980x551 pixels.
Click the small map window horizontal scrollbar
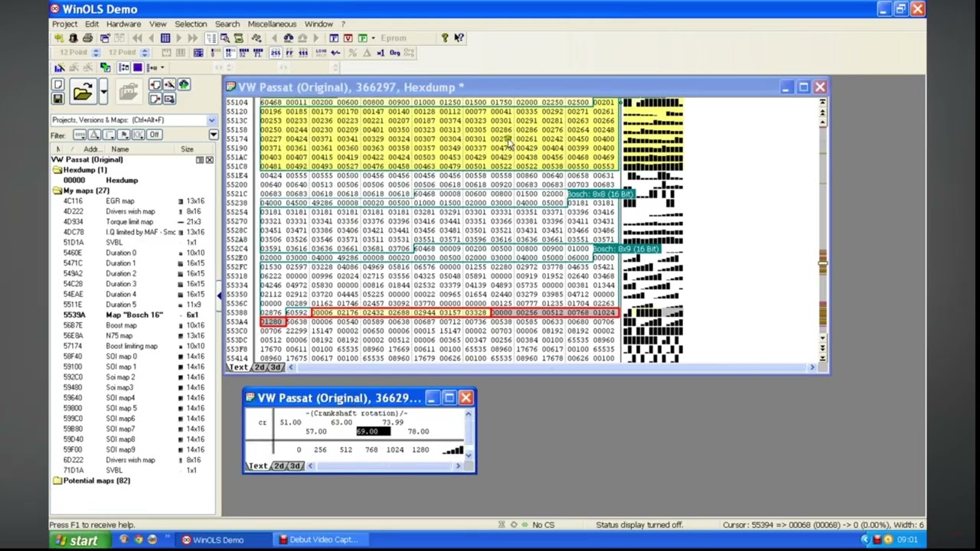pyautogui.click(x=383, y=466)
